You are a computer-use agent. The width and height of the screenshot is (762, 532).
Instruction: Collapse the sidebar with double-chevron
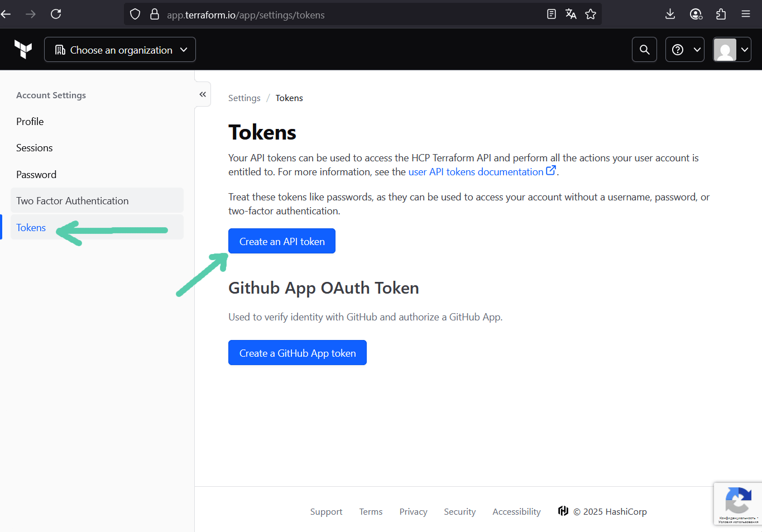coord(203,94)
